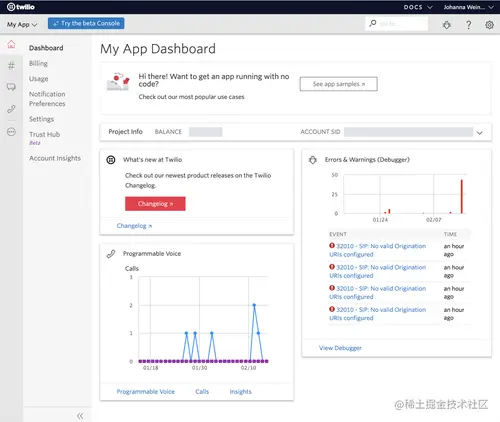This screenshot has width=500, height=422.
Task: Expand the Project Info panel chevron
Action: (480, 133)
